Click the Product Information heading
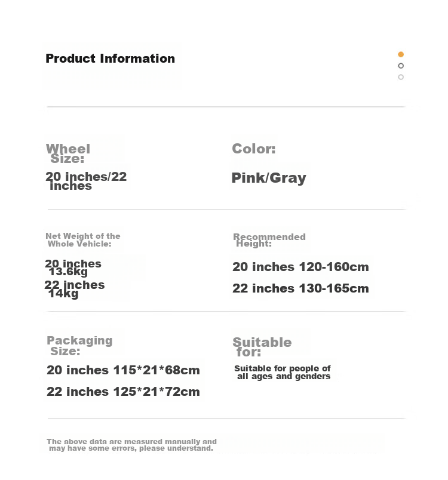 coord(111,59)
